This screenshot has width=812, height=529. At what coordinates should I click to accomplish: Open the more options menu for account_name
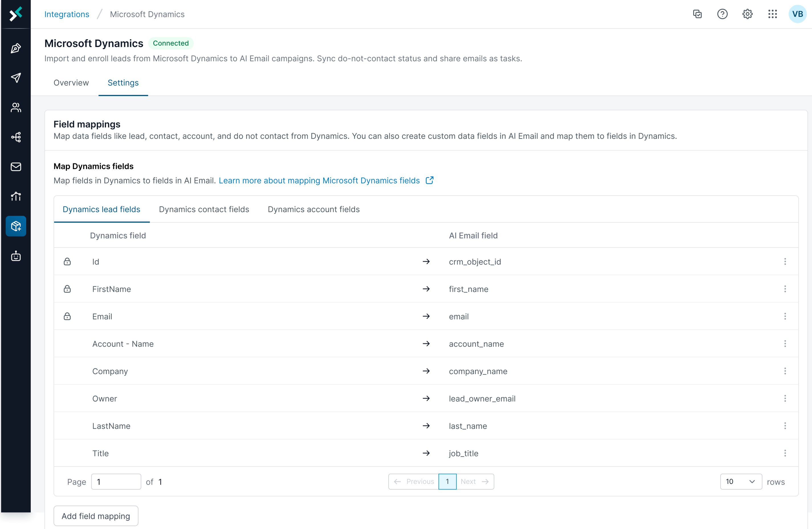pyautogui.click(x=785, y=344)
